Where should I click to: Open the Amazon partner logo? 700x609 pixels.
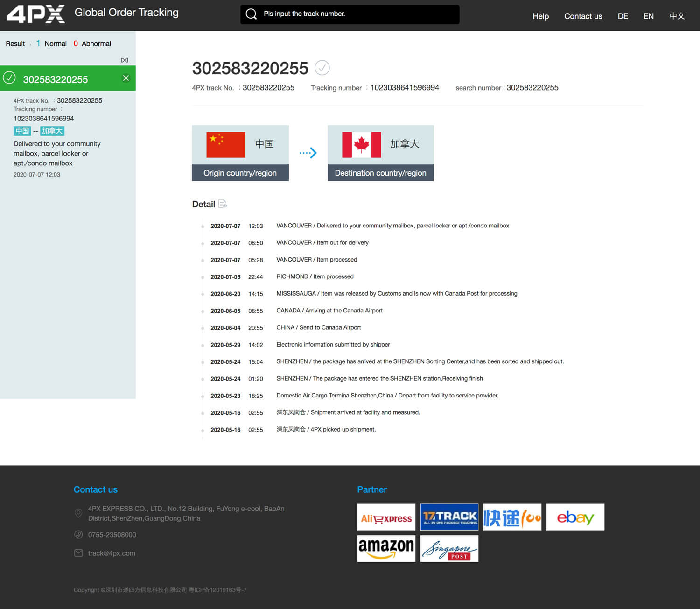386,549
